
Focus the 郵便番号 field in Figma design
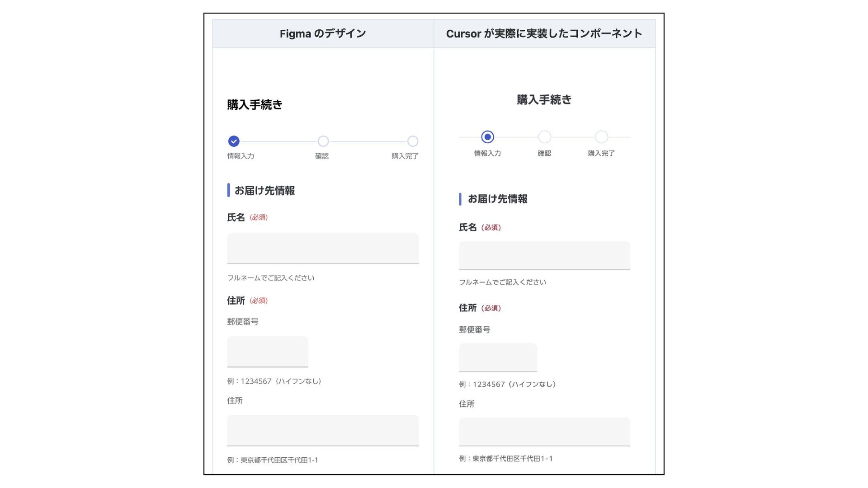coord(268,352)
